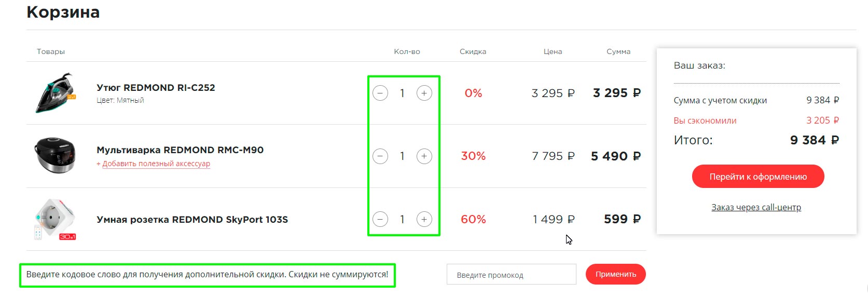Increase quantity of Мультиварка REDMOND RMC-M90

pyautogui.click(x=424, y=156)
